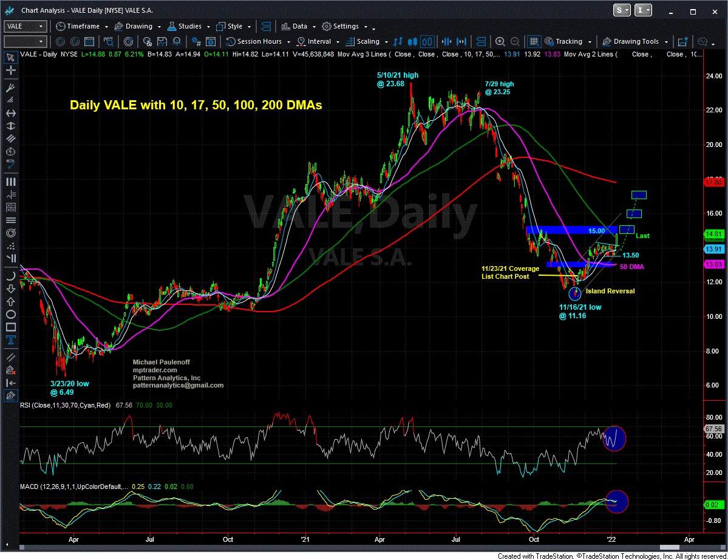
Task: Click the zoom out magnifier icon
Action: point(515,42)
